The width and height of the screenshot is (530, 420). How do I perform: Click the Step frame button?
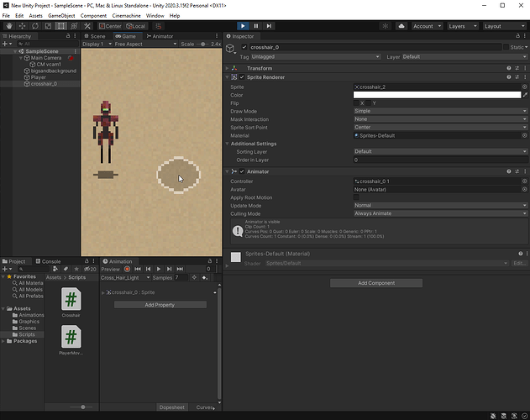tap(269, 26)
